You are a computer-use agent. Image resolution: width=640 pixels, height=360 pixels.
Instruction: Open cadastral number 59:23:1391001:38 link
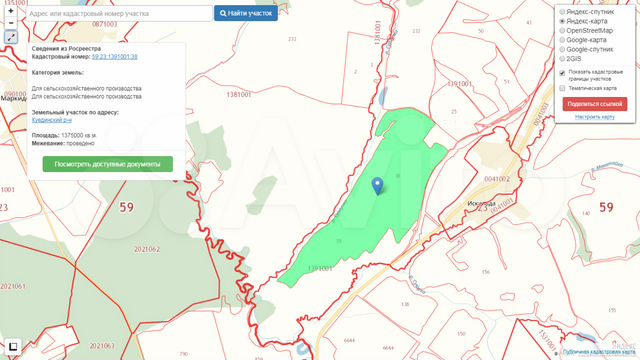(115, 57)
